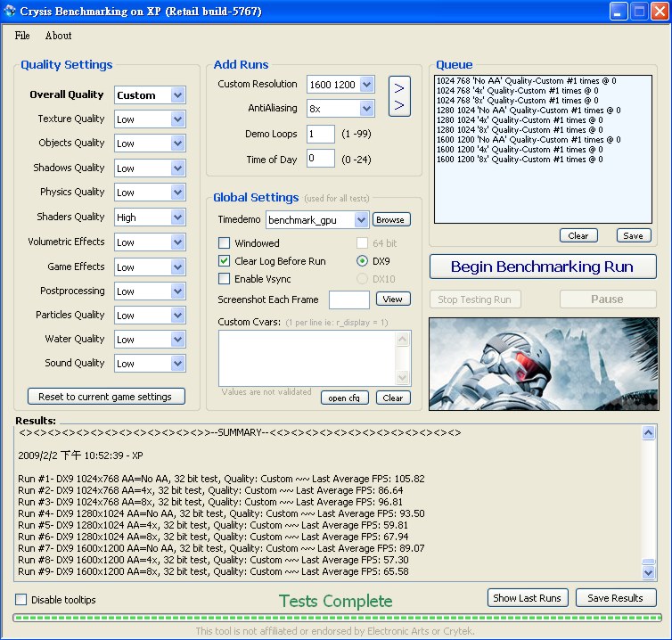Expand the Game Effects dropdown

pos(177,267)
